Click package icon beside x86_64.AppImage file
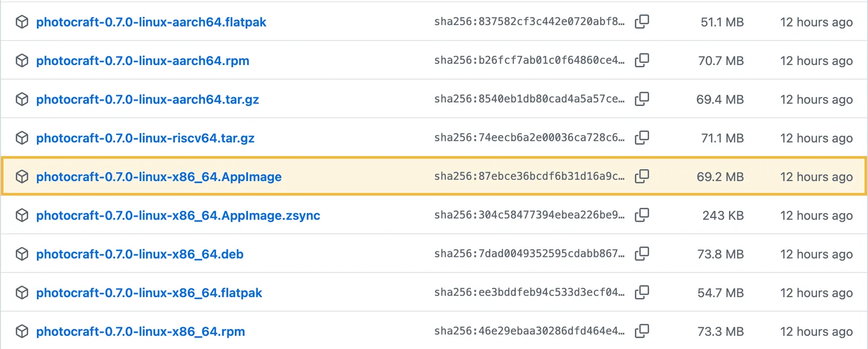This screenshot has height=349, width=868. [22, 177]
